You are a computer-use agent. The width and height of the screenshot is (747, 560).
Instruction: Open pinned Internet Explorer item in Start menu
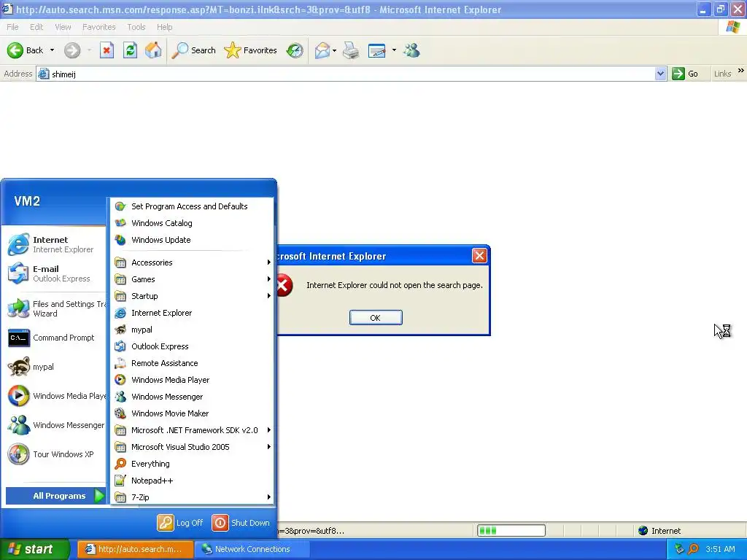click(54, 244)
